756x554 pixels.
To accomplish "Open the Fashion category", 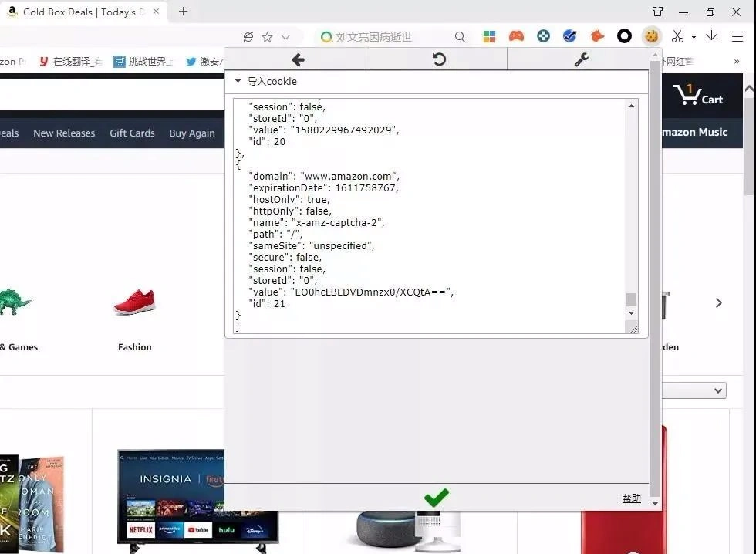I will point(134,347).
